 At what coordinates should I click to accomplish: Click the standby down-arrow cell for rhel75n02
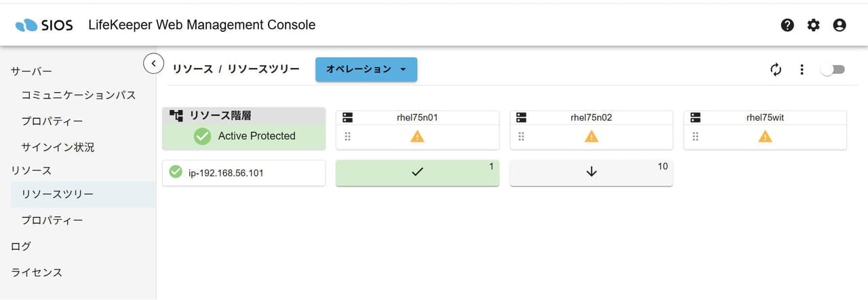click(x=591, y=172)
